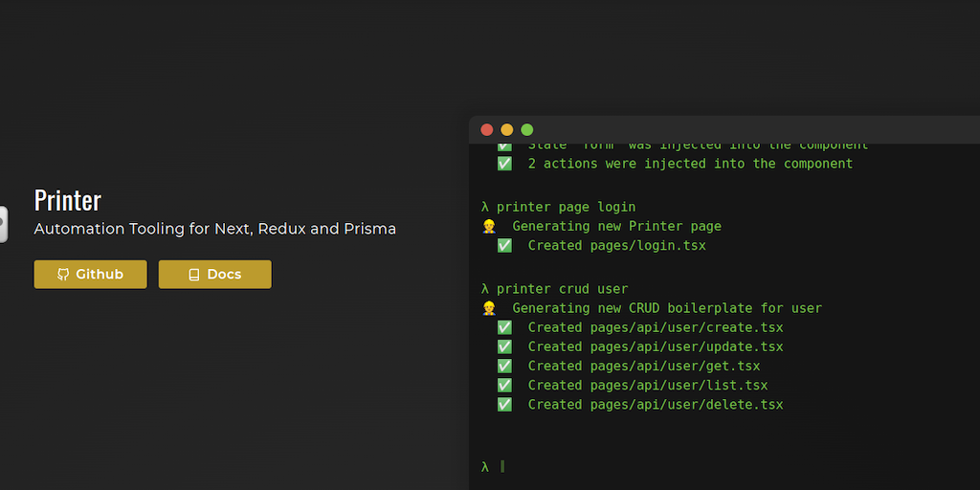The image size is (980, 490).
Task: Click the book icon beside Docs
Action: pyautogui.click(x=194, y=275)
